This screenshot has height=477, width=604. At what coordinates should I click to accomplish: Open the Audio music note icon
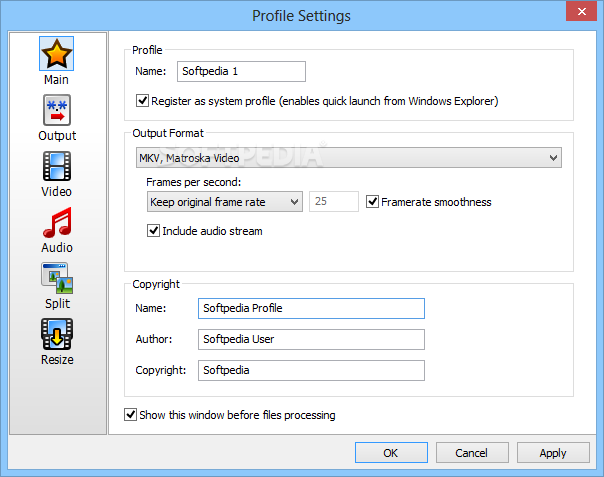[57, 222]
